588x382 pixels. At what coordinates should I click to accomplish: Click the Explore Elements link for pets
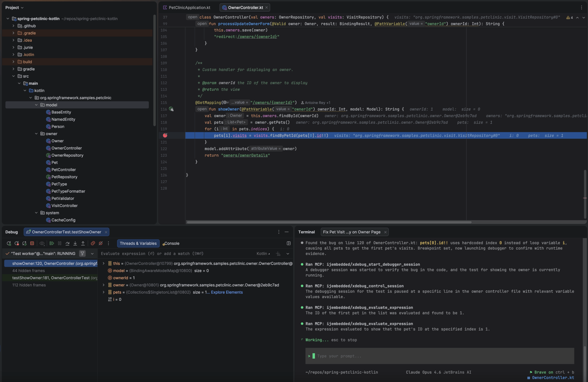pyautogui.click(x=227, y=292)
